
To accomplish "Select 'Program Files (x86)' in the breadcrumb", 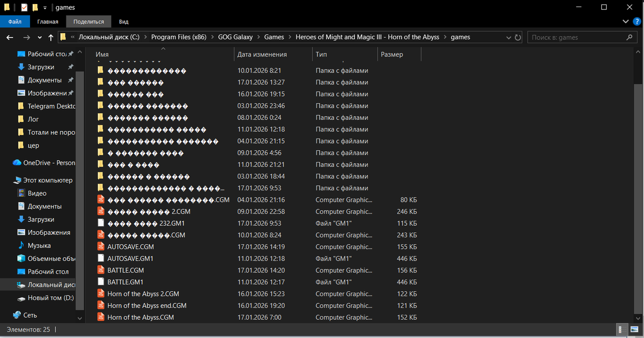I will 179,37.
